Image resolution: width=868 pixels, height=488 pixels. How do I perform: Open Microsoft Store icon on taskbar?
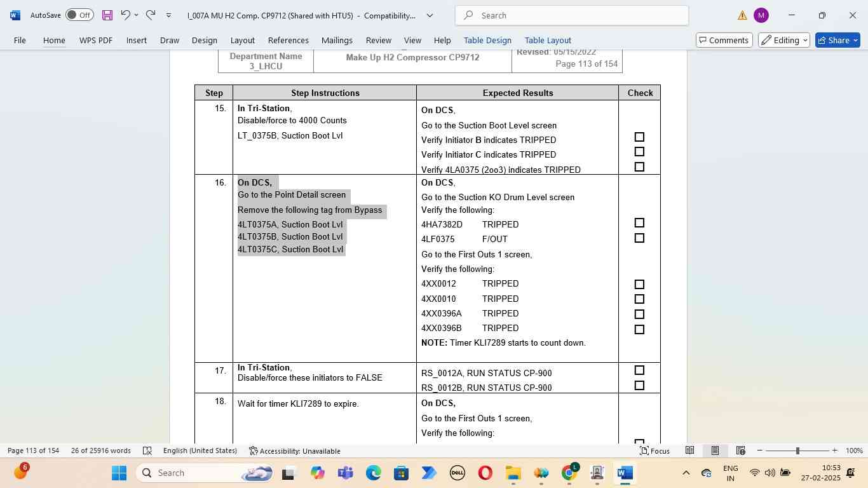pyautogui.click(x=401, y=473)
